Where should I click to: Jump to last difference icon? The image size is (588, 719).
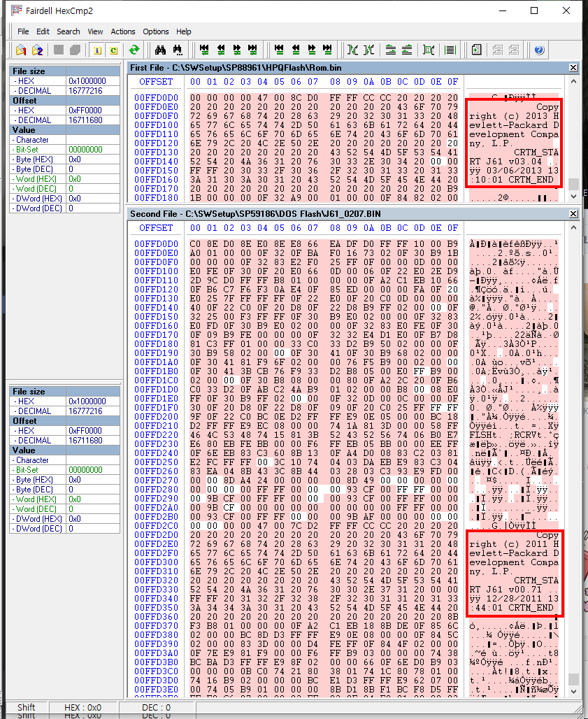(252, 50)
